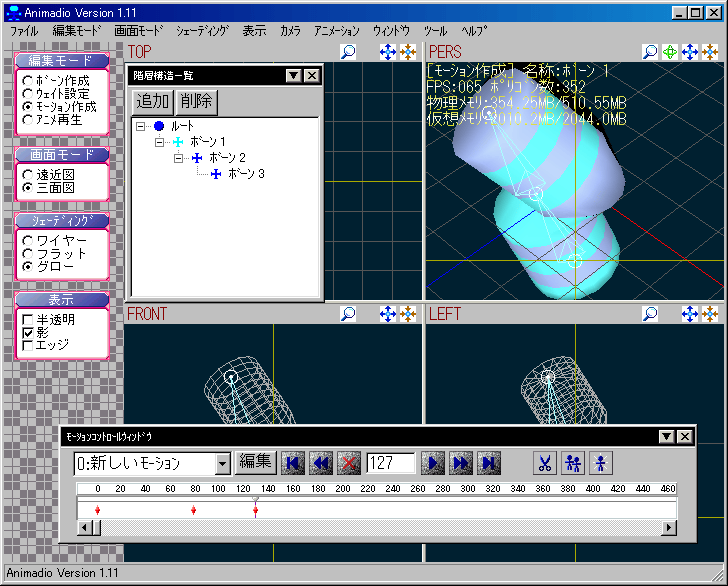Enable 半透明 checkbox
The height and width of the screenshot is (586, 728).
pyautogui.click(x=28, y=319)
